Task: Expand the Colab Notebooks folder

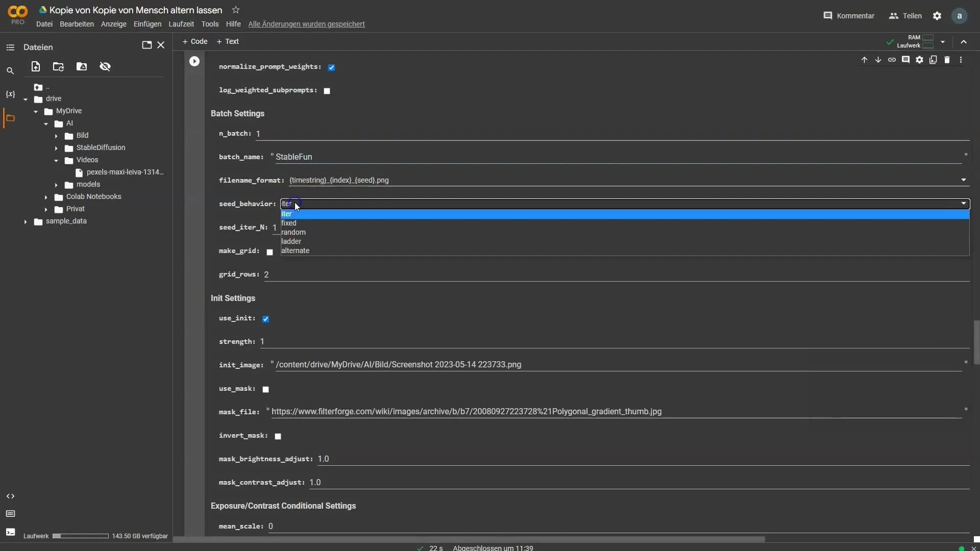Action: (46, 197)
